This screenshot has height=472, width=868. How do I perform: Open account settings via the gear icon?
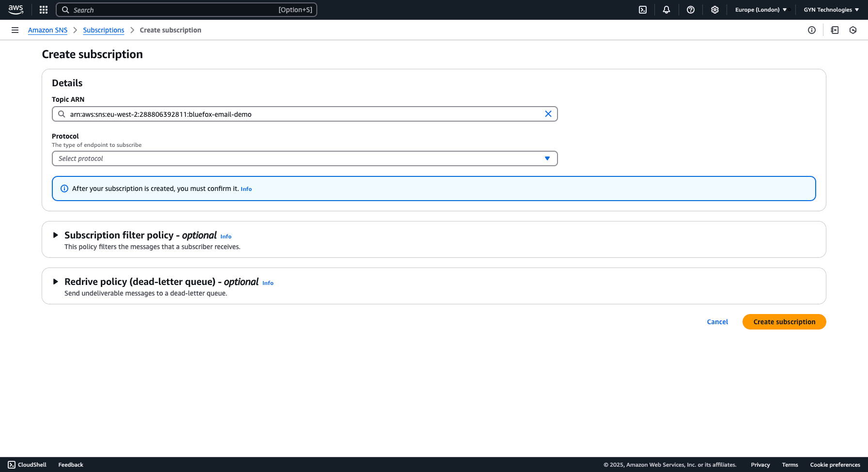(x=715, y=10)
